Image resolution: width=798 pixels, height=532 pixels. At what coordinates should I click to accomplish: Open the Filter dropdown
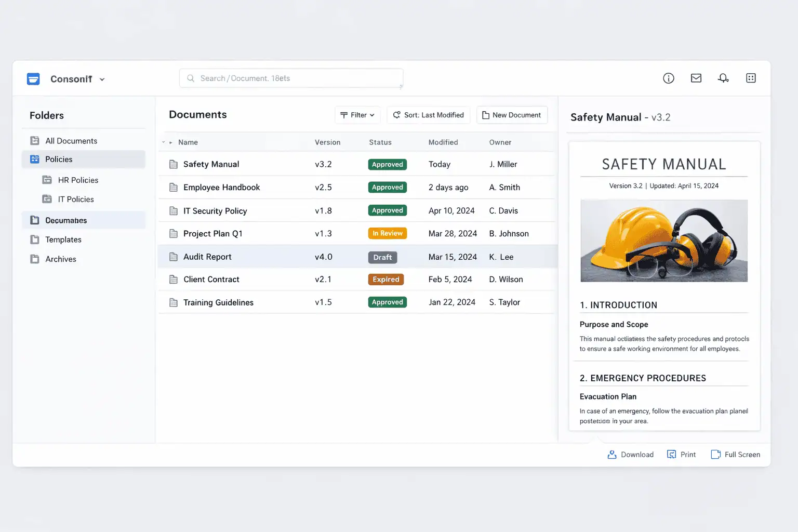(x=357, y=115)
